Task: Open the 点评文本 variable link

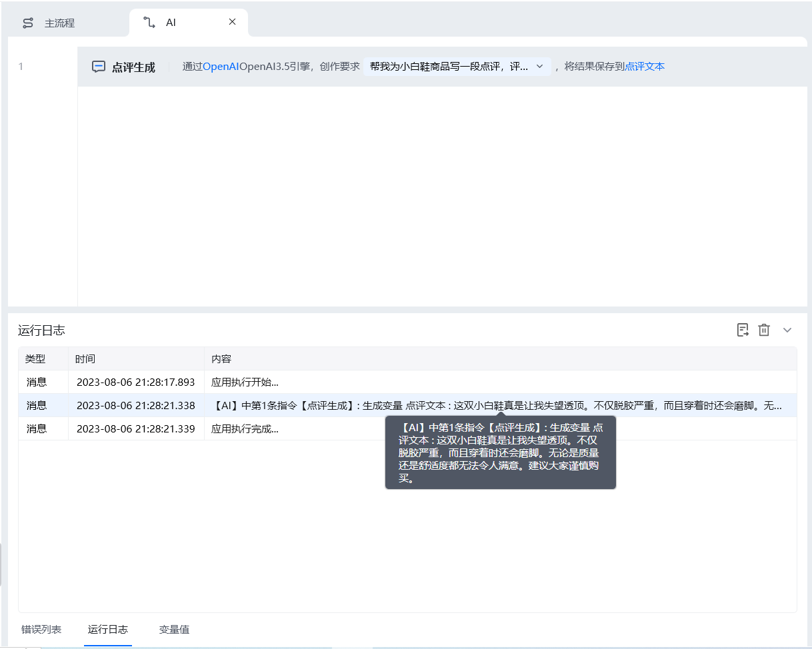Action: (x=645, y=67)
